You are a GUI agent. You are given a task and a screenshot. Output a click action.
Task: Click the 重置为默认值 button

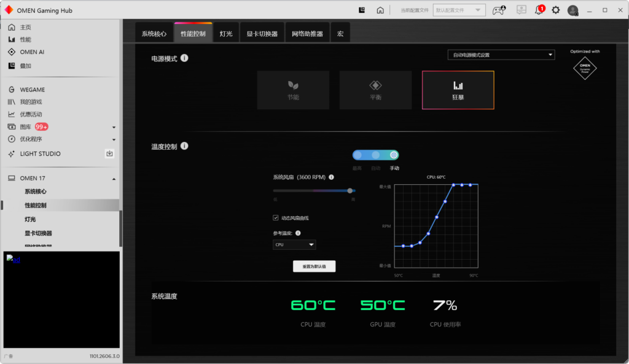pos(314,266)
